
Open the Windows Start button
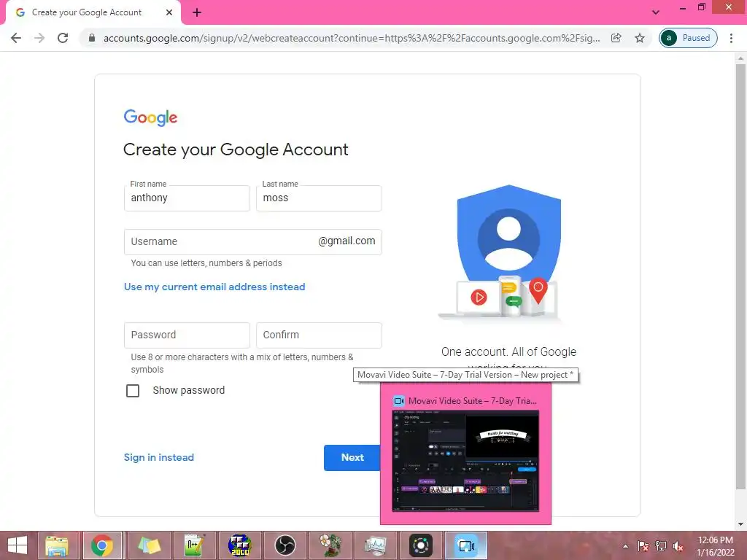(x=18, y=545)
